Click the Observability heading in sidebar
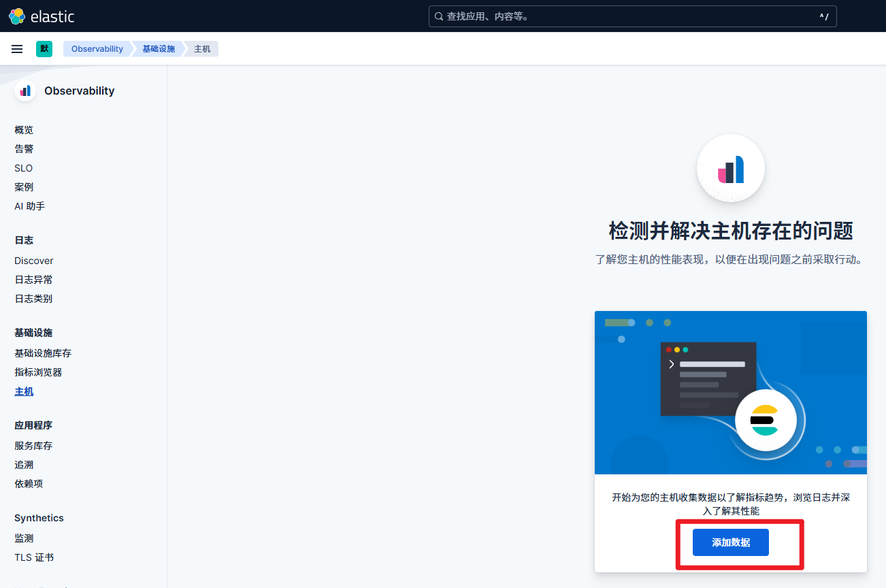The height and width of the screenshot is (588, 886). tap(80, 91)
